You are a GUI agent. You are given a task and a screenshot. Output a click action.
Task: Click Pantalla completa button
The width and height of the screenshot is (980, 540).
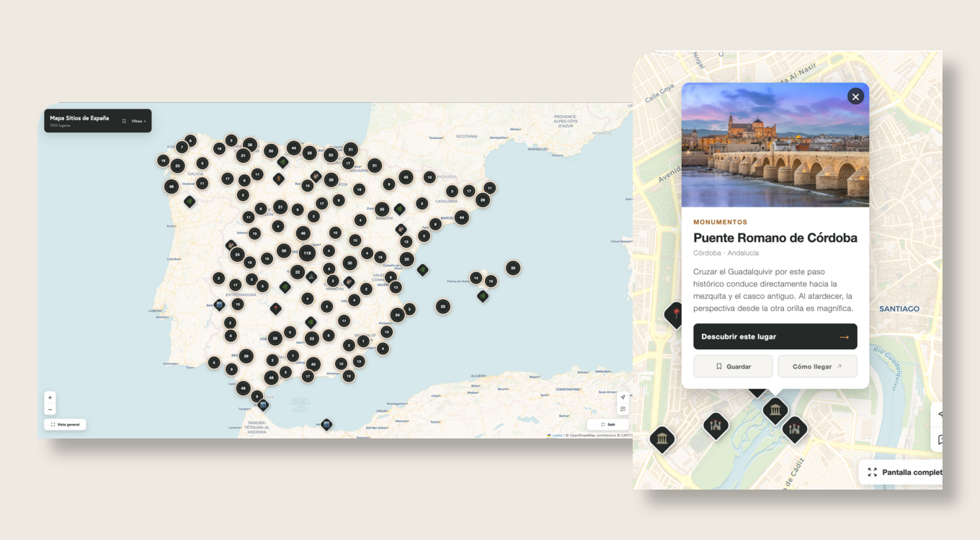pyautogui.click(x=901, y=472)
